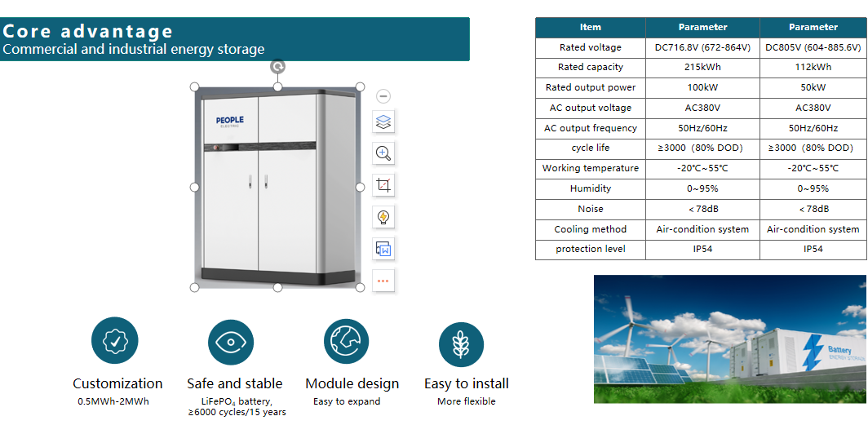Click the rotation handle above the image
The image size is (868, 425).
tap(277, 67)
